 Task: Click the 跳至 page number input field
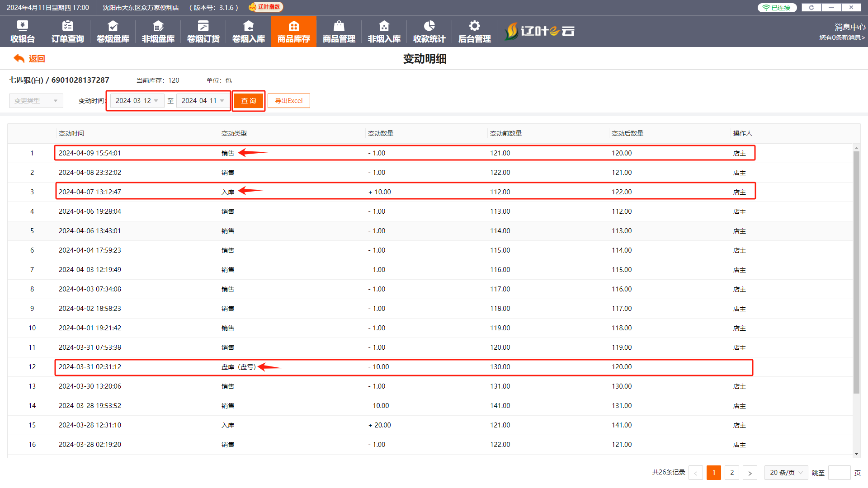pos(840,473)
